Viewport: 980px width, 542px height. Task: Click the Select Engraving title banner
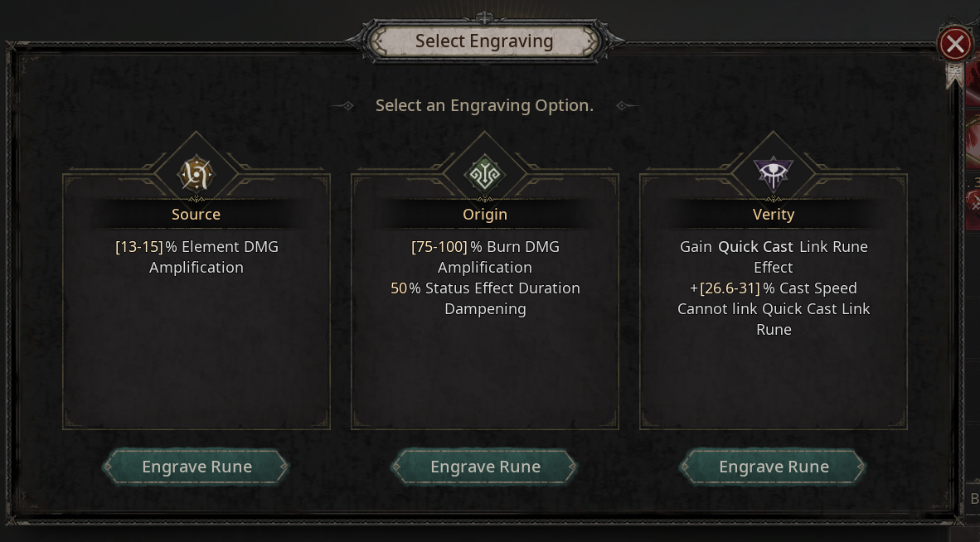pyautogui.click(x=484, y=41)
